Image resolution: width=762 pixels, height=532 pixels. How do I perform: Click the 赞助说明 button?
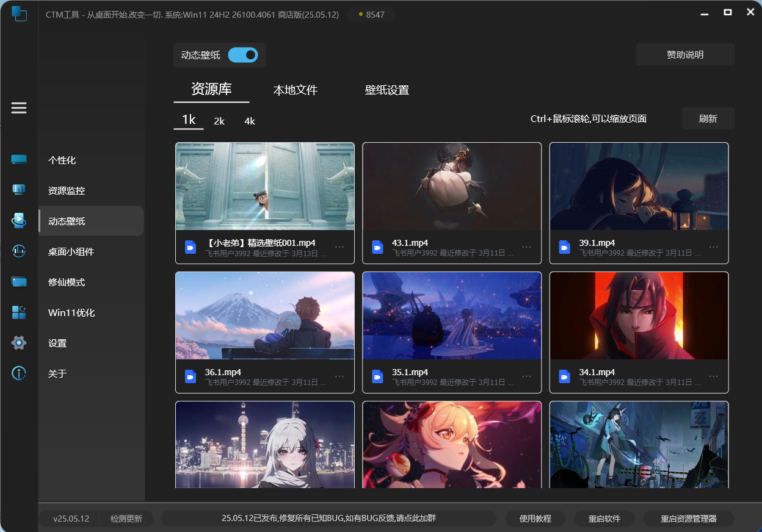tap(685, 54)
